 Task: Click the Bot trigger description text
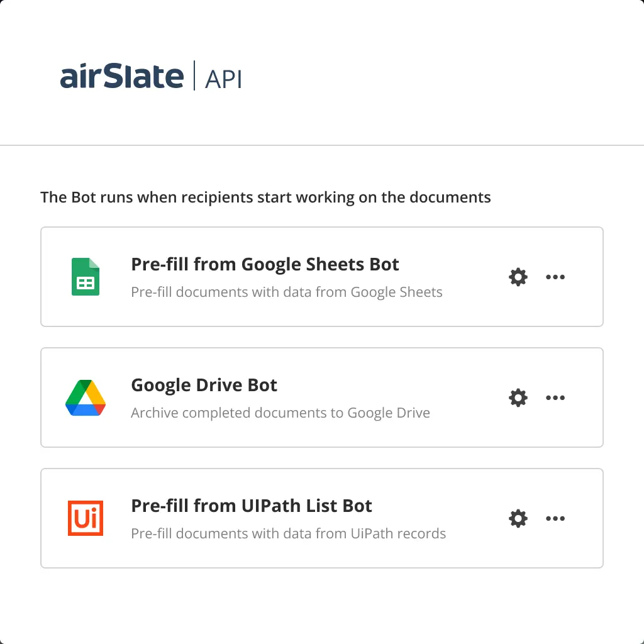pos(265,197)
